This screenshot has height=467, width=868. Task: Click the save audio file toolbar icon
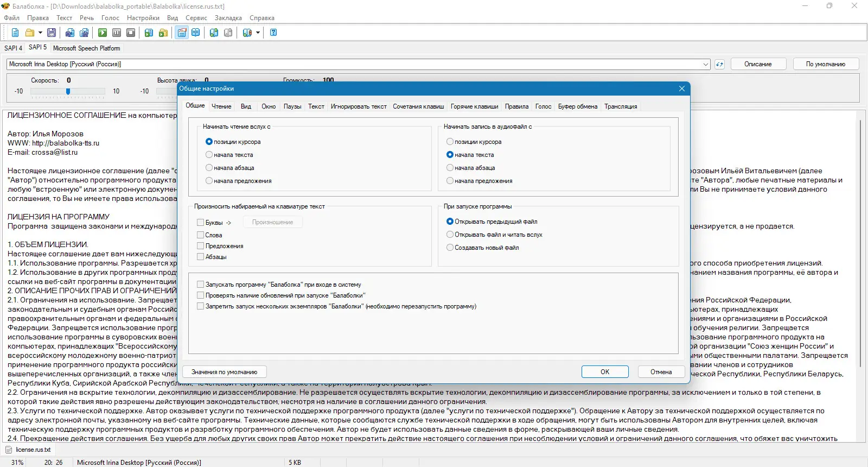pos(70,33)
